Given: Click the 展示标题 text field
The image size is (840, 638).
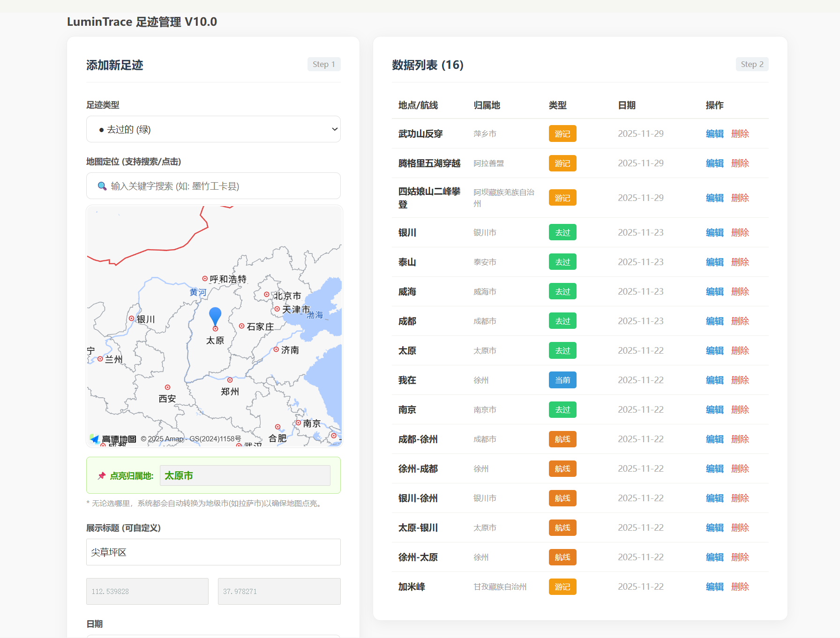Looking at the screenshot, I should pyautogui.click(x=213, y=552).
